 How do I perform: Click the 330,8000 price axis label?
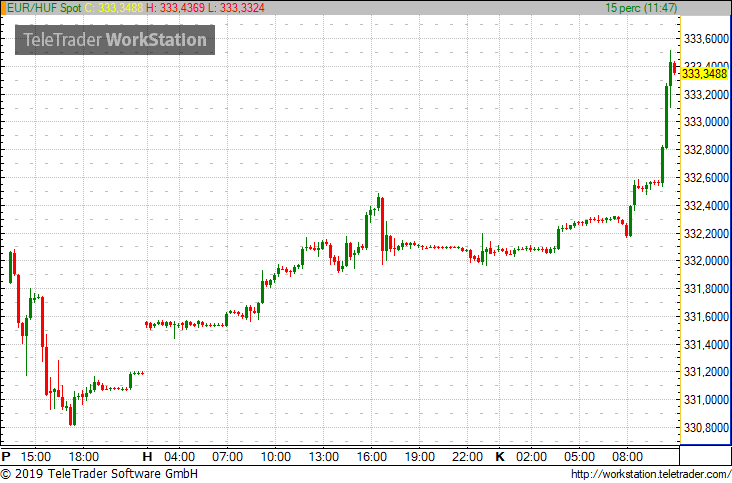706,427
